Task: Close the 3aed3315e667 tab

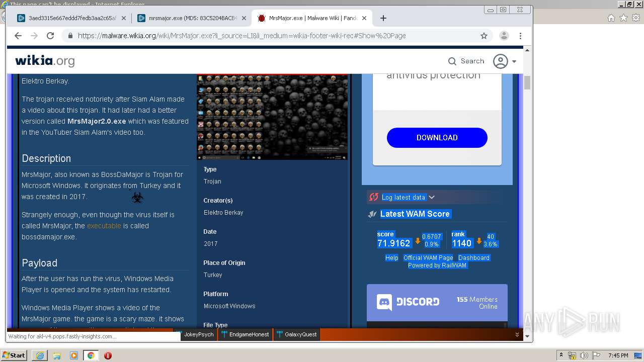Action: pos(124,18)
